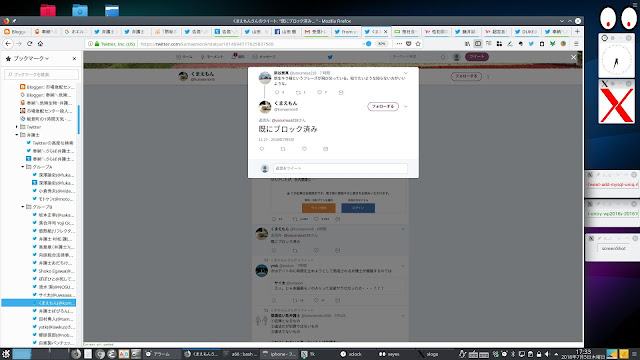Click the blue ログイン button in background card
Viewport: 640px width, 360px height.
[358, 208]
